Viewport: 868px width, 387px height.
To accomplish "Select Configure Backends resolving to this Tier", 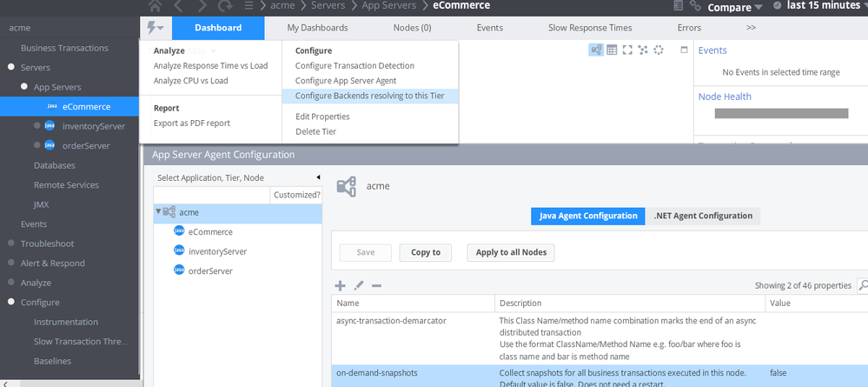I will pyautogui.click(x=369, y=96).
